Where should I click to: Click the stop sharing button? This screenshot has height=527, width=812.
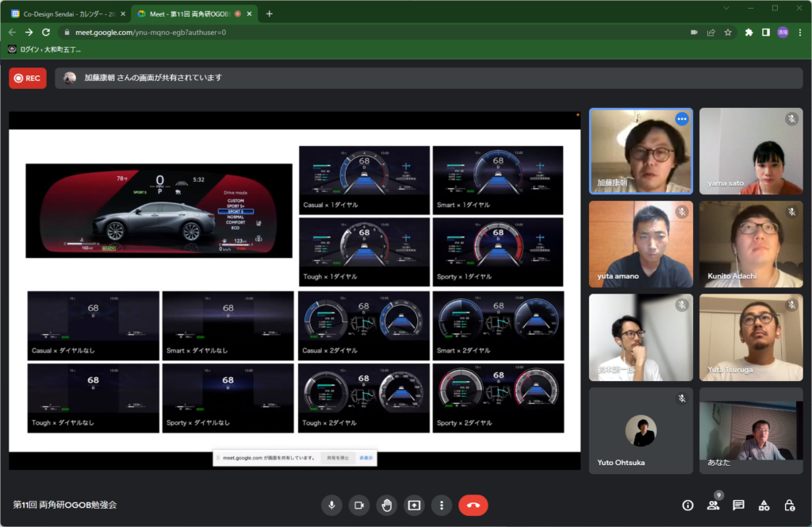[x=338, y=458]
